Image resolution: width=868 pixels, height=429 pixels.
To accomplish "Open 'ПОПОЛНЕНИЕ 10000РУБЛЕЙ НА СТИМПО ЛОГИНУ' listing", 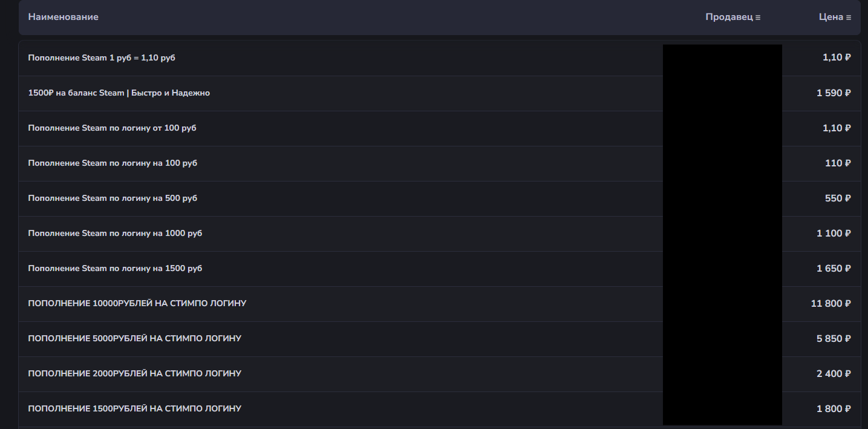I will (137, 304).
